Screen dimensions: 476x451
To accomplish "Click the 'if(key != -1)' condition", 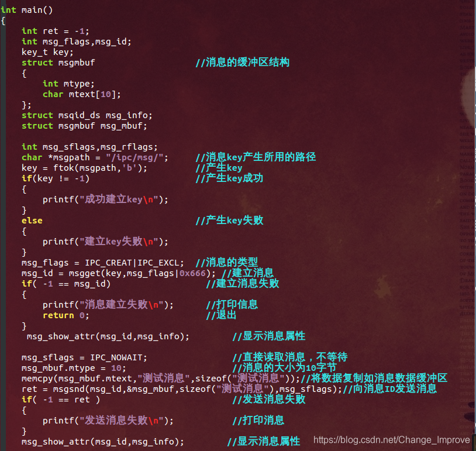I will (x=56, y=178).
